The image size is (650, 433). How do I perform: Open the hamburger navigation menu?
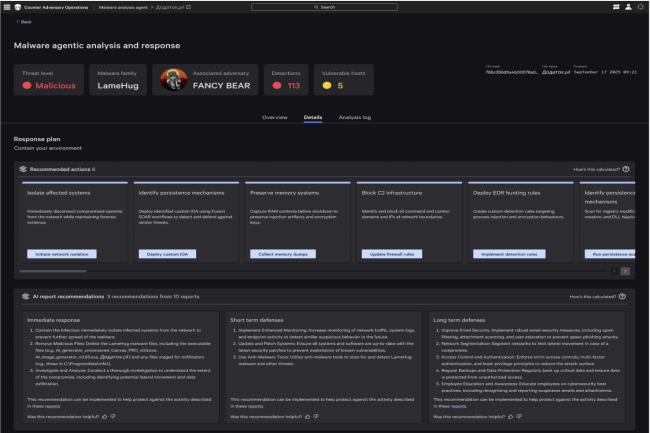click(x=6, y=6)
